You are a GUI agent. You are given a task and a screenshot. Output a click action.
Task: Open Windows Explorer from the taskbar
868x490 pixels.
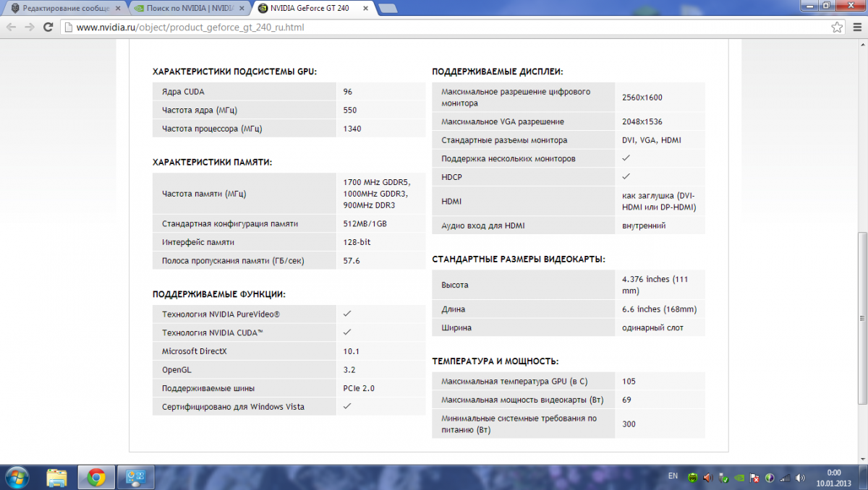(x=57, y=477)
